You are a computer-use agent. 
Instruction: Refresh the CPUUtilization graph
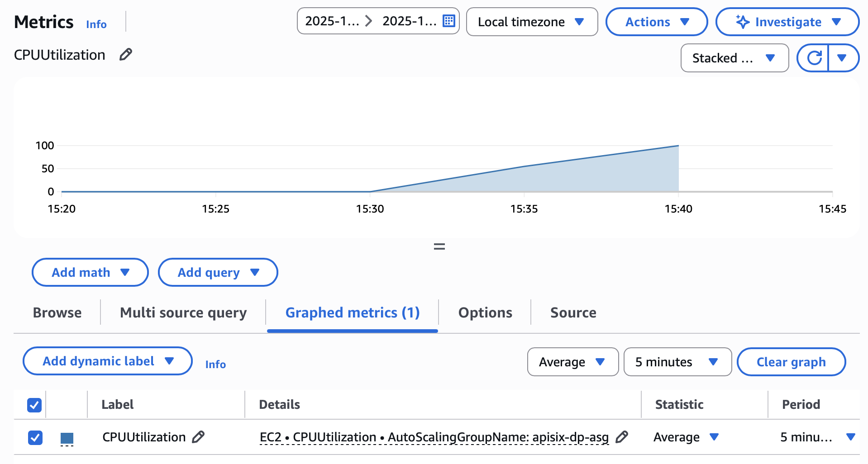tap(814, 58)
